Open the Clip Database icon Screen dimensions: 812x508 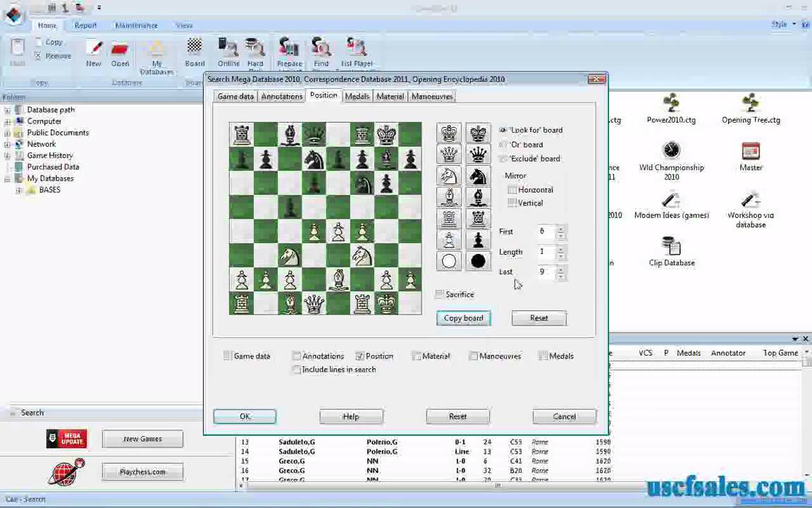pos(672,251)
